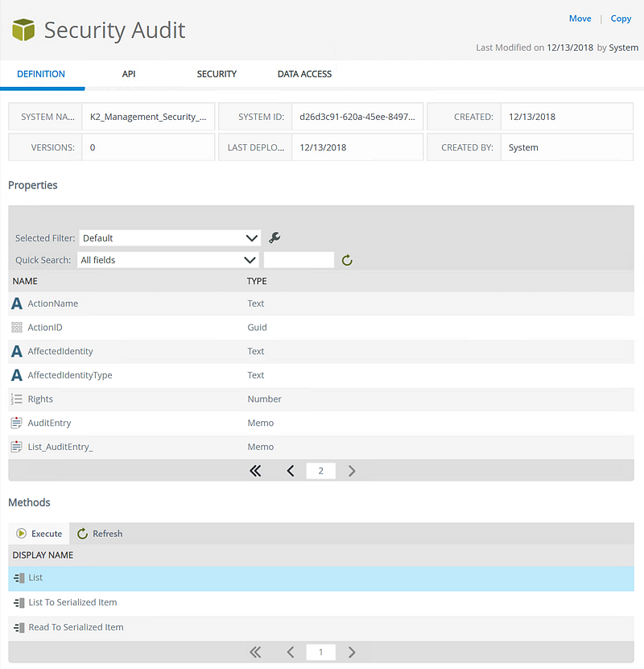Open the Security tab
The image size is (644, 669).
pyautogui.click(x=217, y=74)
